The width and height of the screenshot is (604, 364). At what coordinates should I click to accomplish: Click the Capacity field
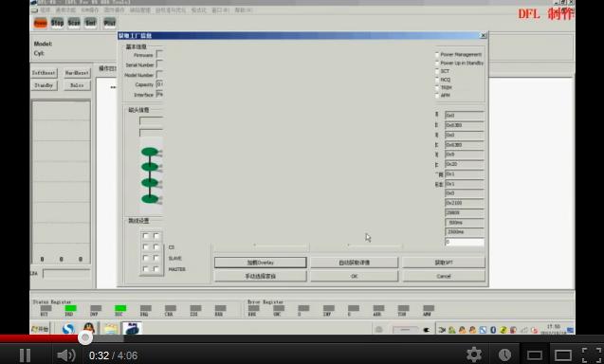(159, 84)
